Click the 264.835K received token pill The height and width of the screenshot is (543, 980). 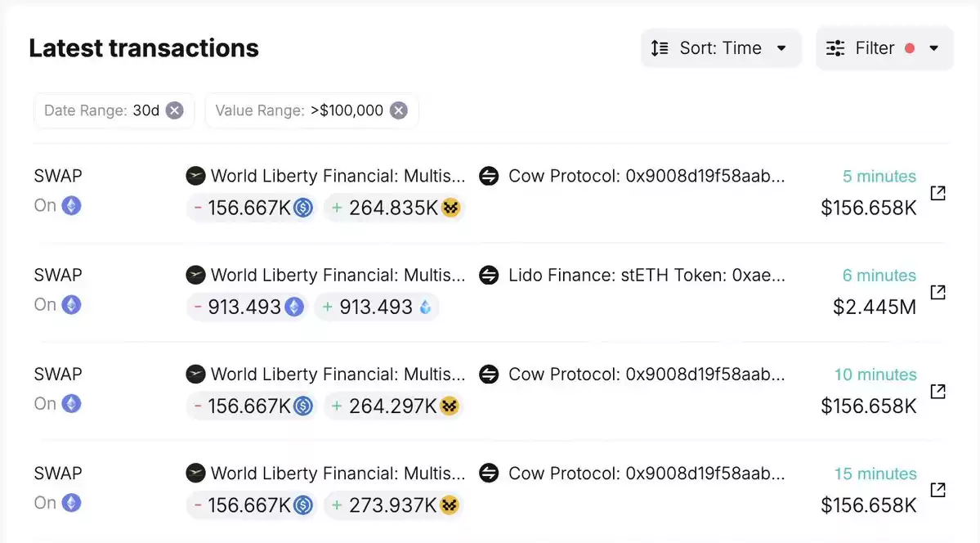(394, 208)
